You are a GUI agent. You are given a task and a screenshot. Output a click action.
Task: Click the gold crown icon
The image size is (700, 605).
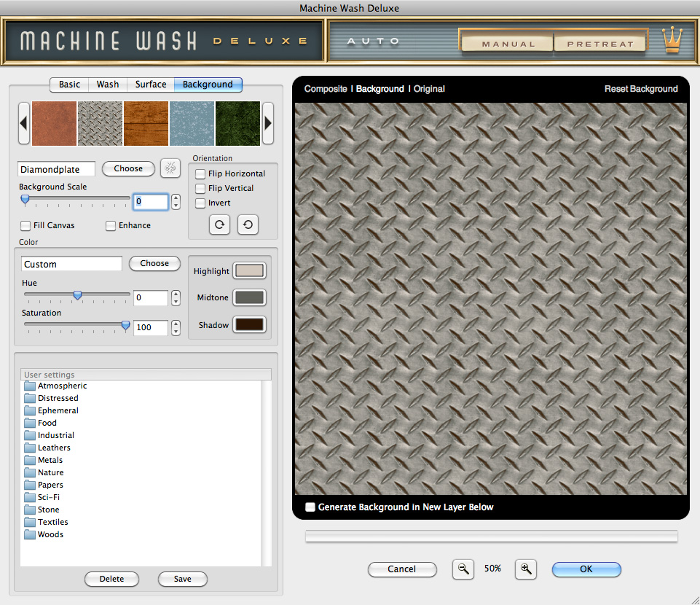[672, 40]
